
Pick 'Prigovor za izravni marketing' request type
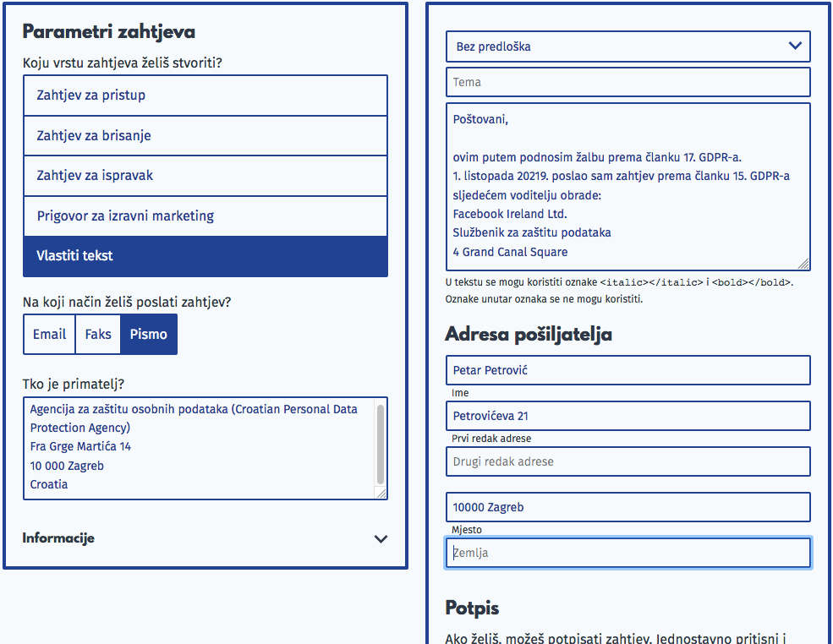point(205,215)
